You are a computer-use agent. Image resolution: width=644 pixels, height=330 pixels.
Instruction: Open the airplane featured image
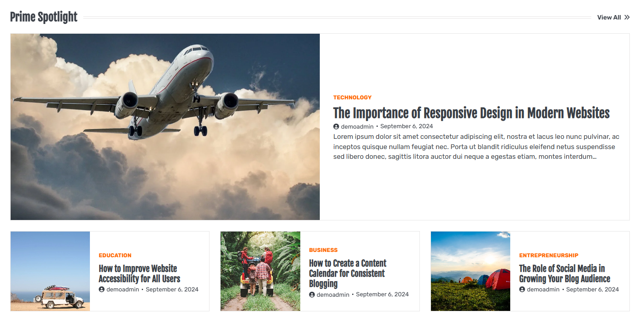tap(165, 127)
